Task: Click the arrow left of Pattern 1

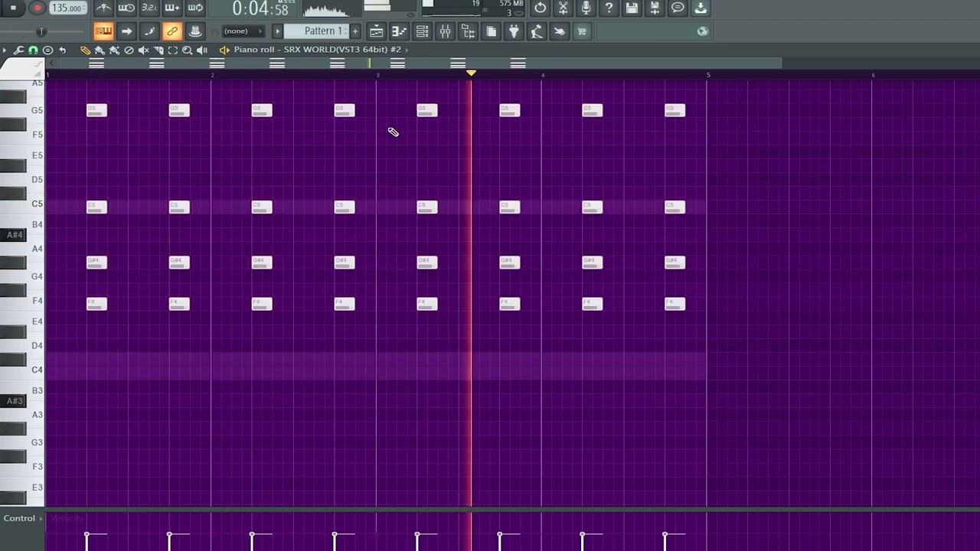Action: 278,31
